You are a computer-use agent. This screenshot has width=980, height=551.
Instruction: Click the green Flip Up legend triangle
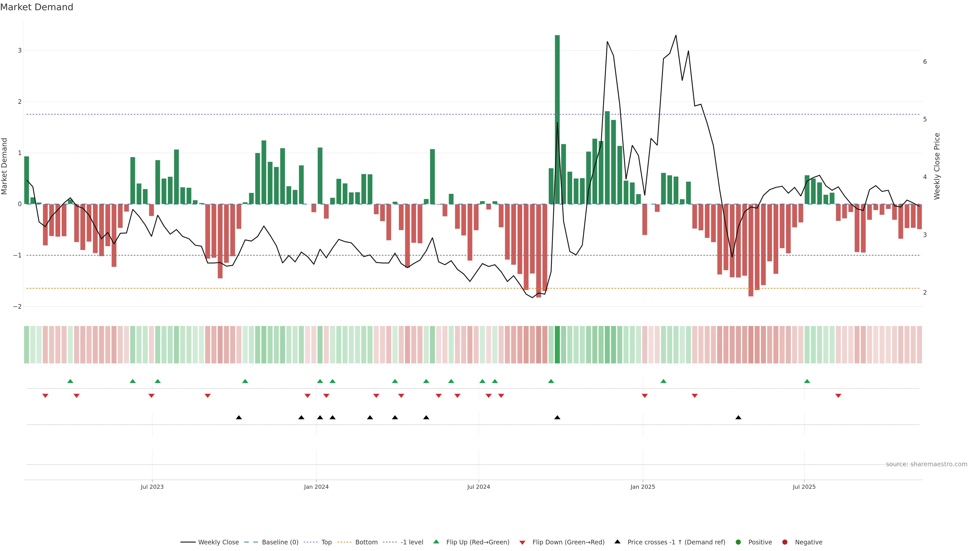[436, 542]
